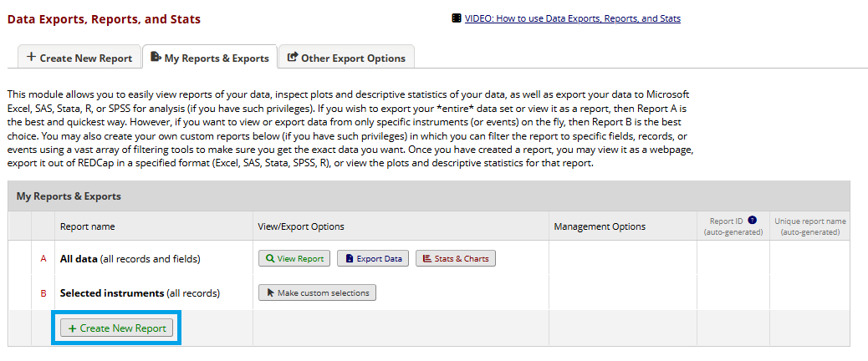Click the chart icon on Stats & Charts

coord(426,259)
